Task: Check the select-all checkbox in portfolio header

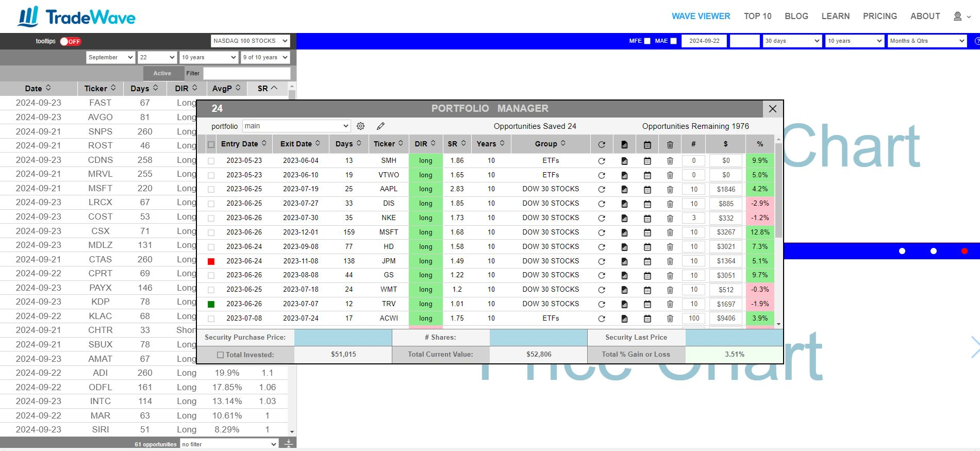Action: (211, 144)
